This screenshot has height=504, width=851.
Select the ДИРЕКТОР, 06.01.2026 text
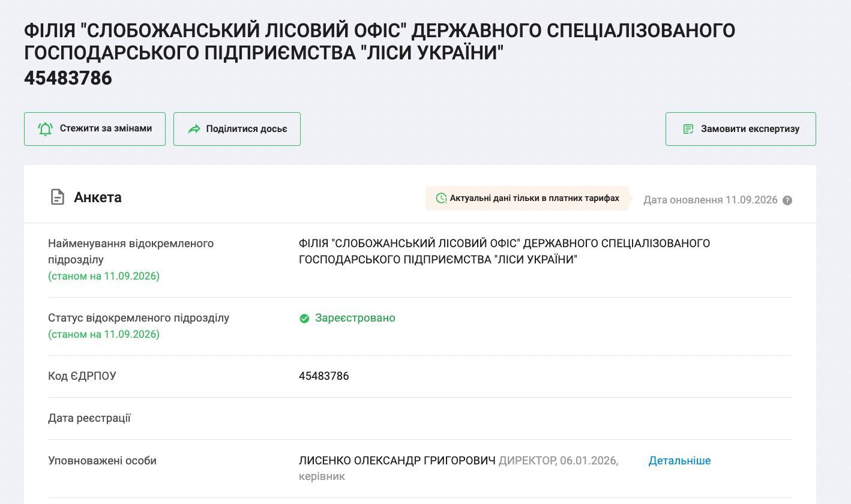(x=559, y=461)
